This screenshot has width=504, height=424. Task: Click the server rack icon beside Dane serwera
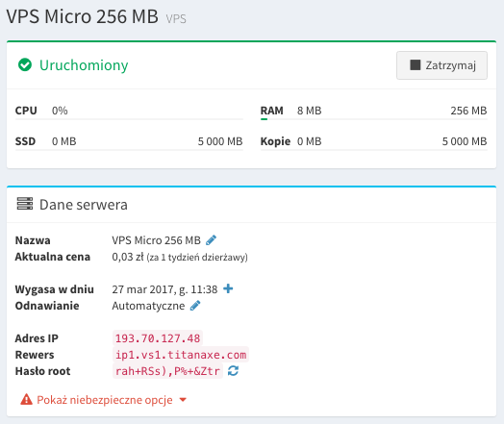click(25, 204)
